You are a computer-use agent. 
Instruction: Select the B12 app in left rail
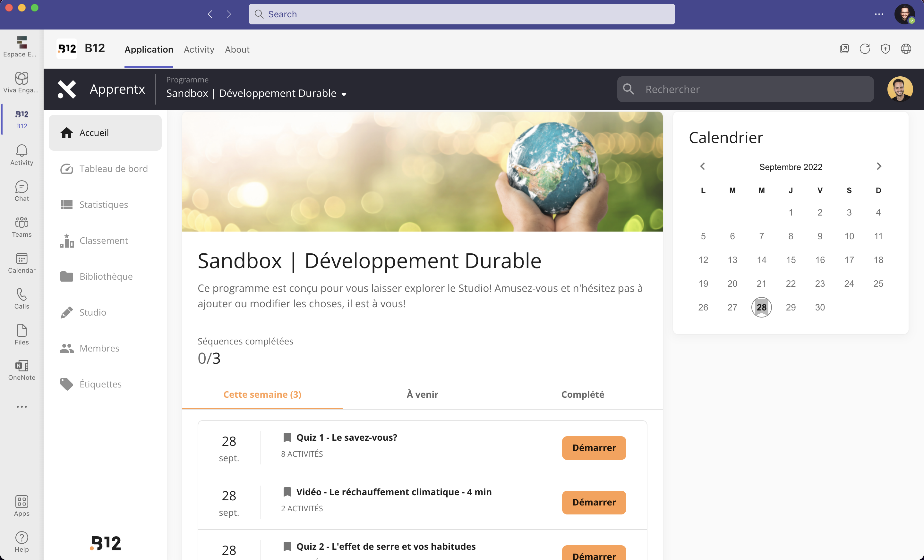[21, 119]
